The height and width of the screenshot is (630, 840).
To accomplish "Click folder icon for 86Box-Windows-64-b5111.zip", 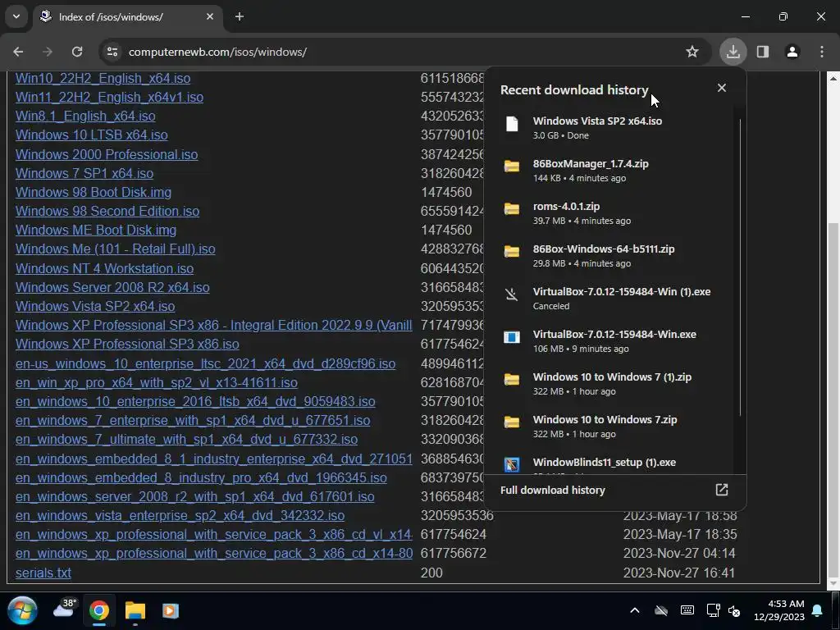I will click(512, 251).
